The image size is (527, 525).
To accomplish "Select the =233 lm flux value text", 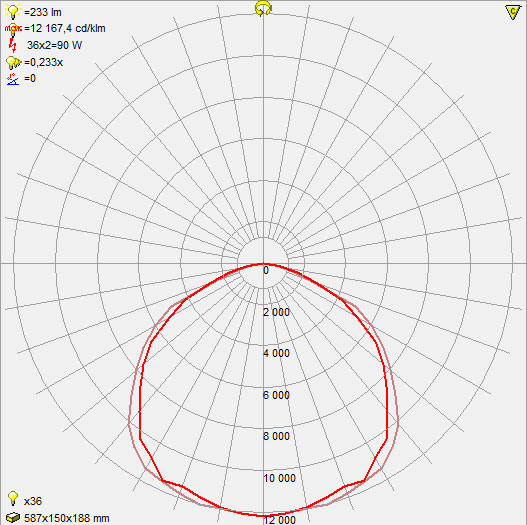I will [x=43, y=12].
